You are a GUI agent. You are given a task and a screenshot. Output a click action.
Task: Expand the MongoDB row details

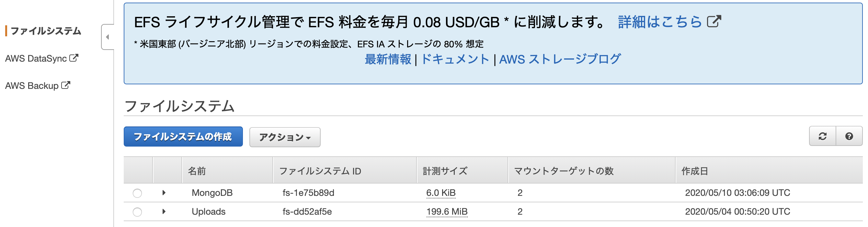click(164, 193)
